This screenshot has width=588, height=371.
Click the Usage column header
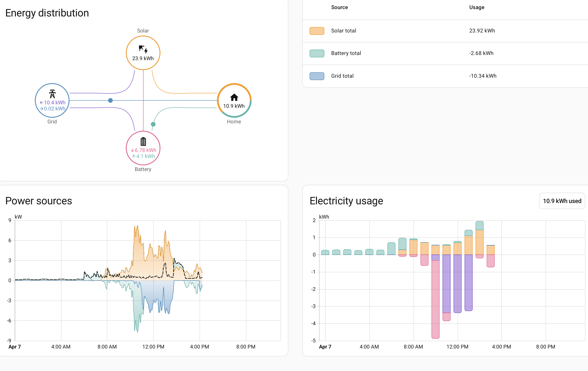pyautogui.click(x=477, y=7)
